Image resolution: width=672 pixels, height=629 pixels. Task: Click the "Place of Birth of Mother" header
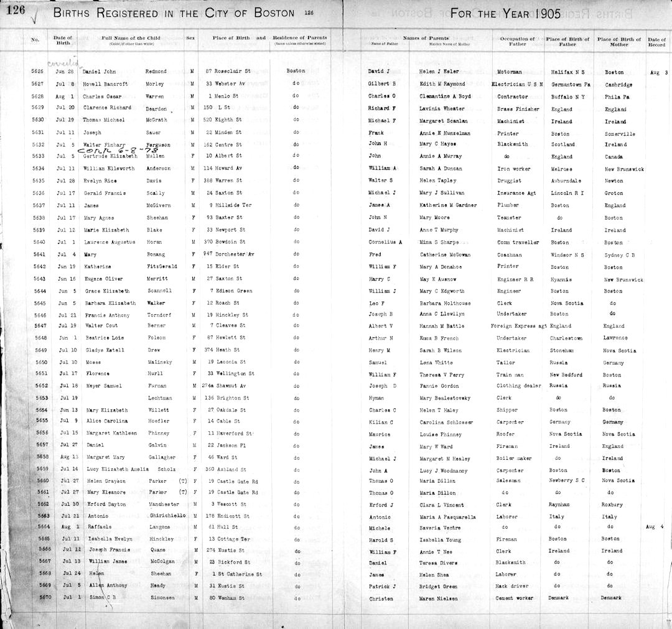click(x=619, y=42)
